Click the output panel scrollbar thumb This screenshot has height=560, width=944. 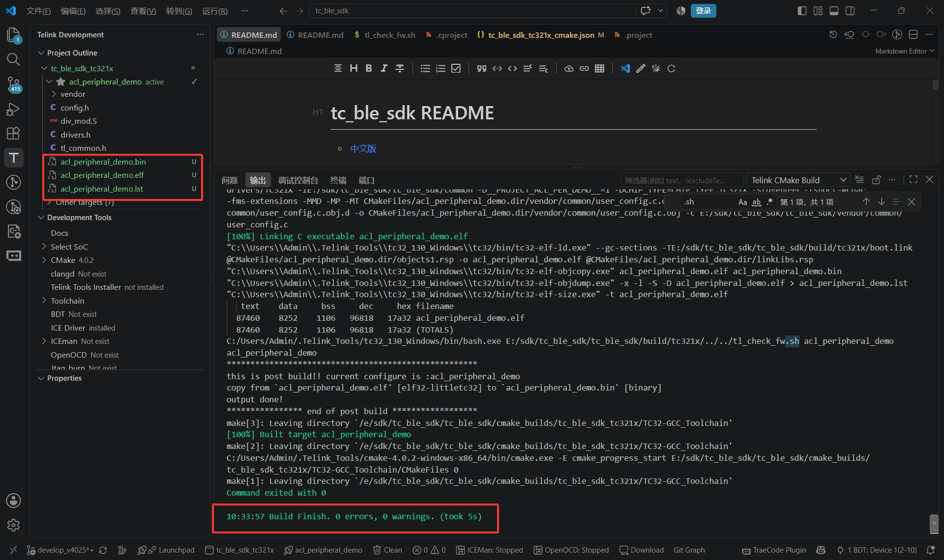pos(934,524)
